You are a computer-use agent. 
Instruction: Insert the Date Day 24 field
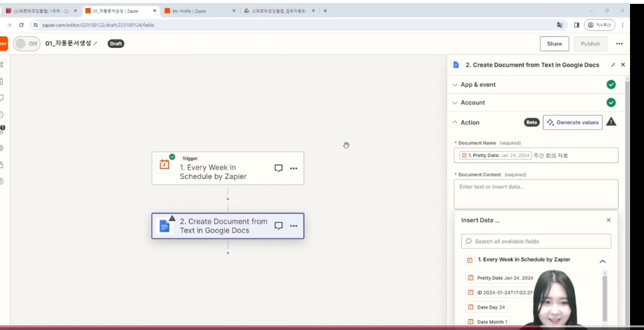click(x=486, y=307)
